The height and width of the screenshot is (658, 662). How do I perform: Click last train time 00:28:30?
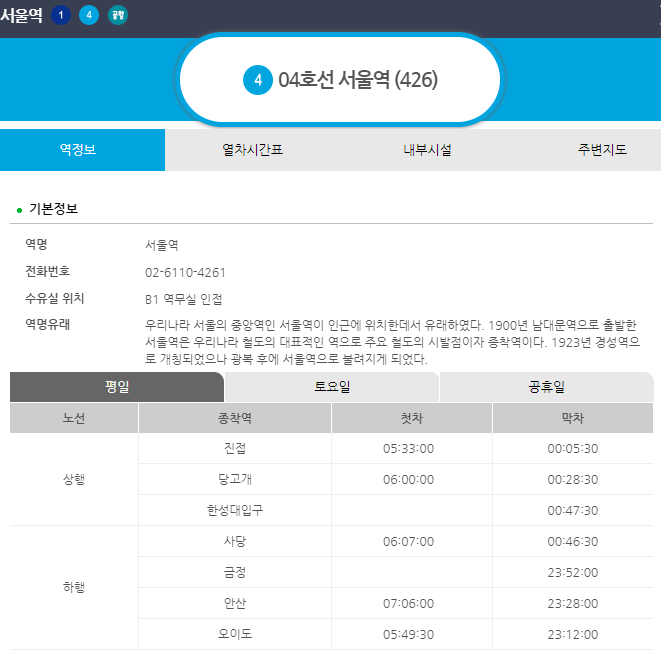pyautogui.click(x=572, y=480)
